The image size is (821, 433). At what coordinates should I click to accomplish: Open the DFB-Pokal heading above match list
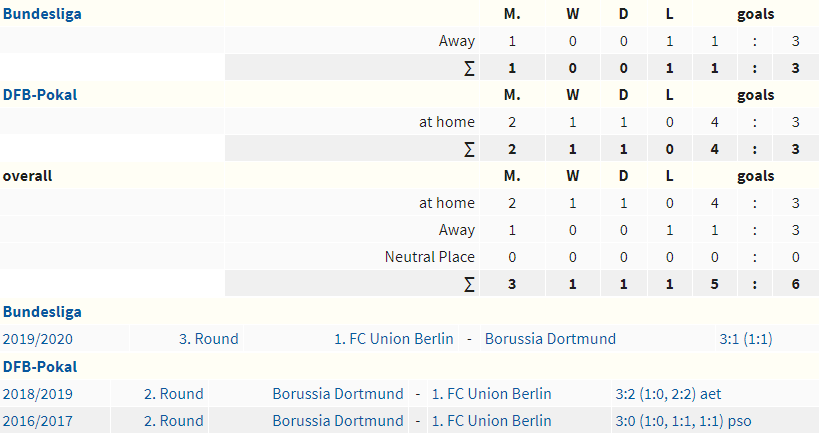40,367
